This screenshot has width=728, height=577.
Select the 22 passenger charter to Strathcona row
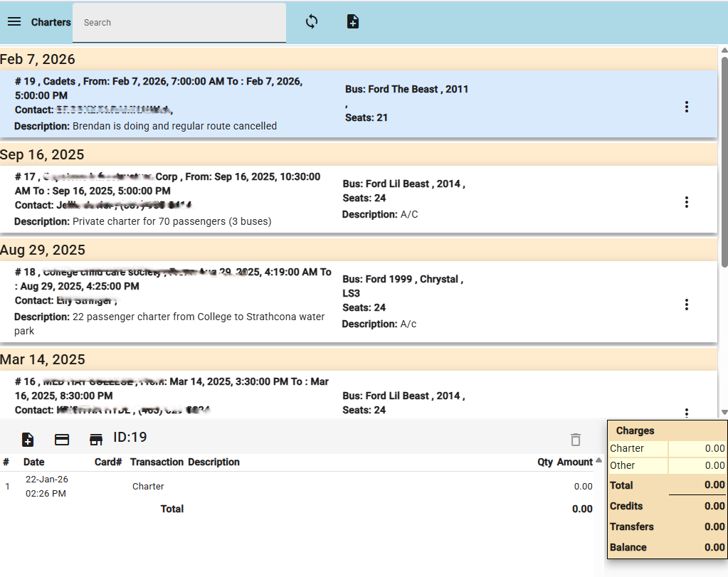pyautogui.click(x=359, y=302)
